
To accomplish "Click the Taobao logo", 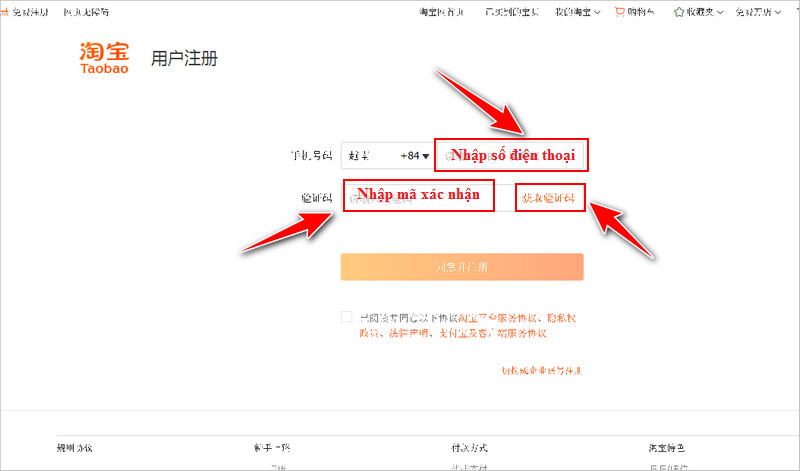I will click(106, 59).
